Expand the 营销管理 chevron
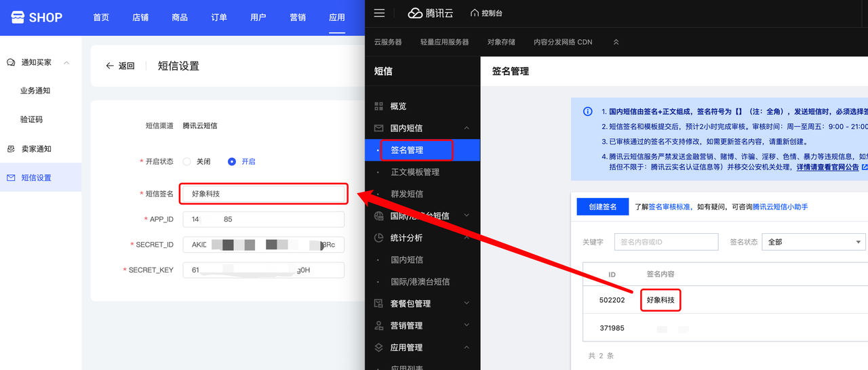868x370 pixels. coord(467,325)
